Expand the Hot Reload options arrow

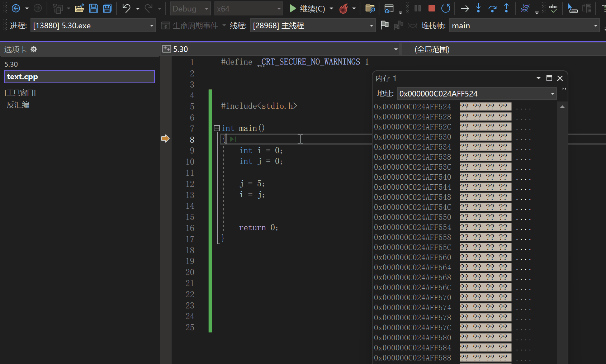pos(354,8)
